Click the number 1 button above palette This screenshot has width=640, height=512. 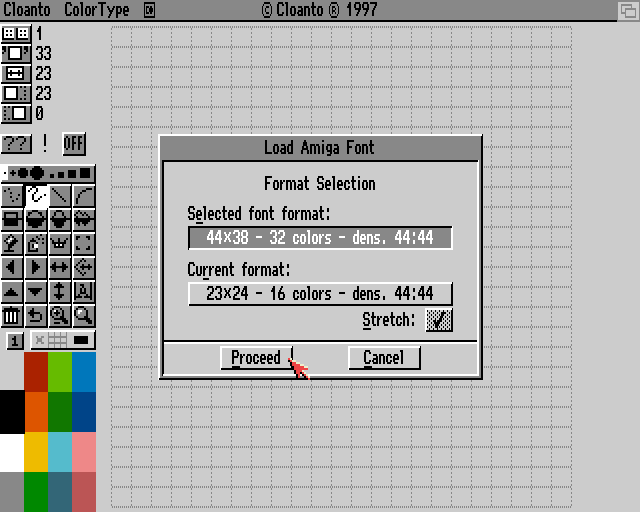(x=15, y=341)
